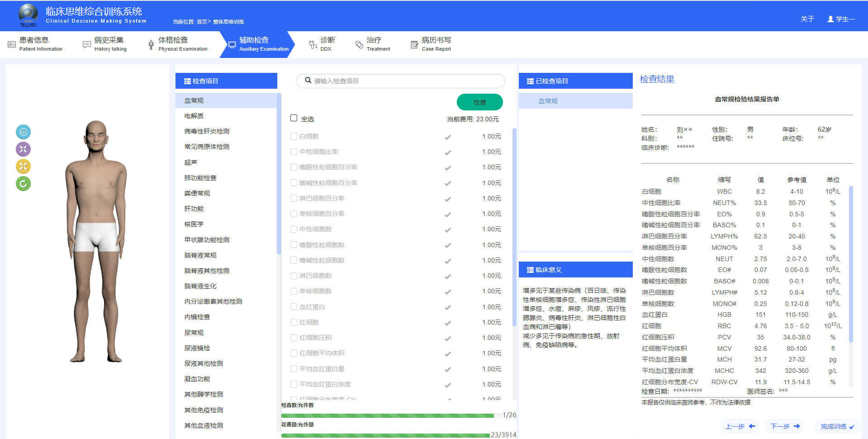Expand the 肝功能 category
Image resolution: width=868 pixels, height=439 pixels.
tap(194, 209)
